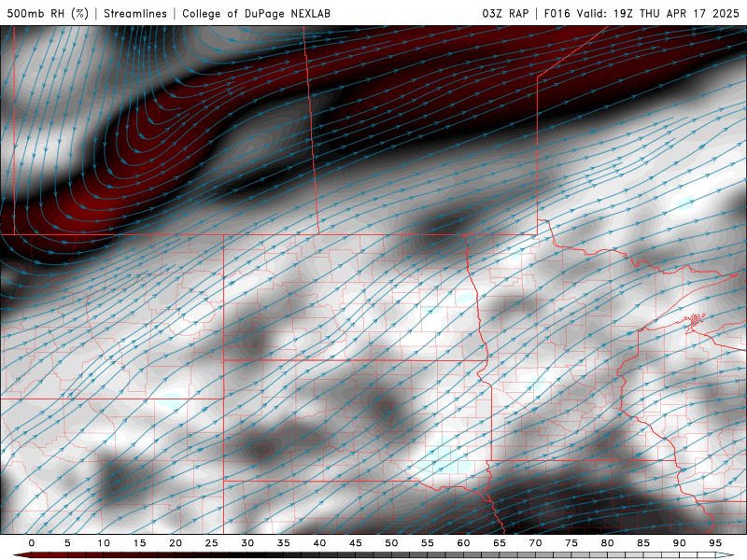Click the 25 label on RH legend

click(x=212, y=543)
